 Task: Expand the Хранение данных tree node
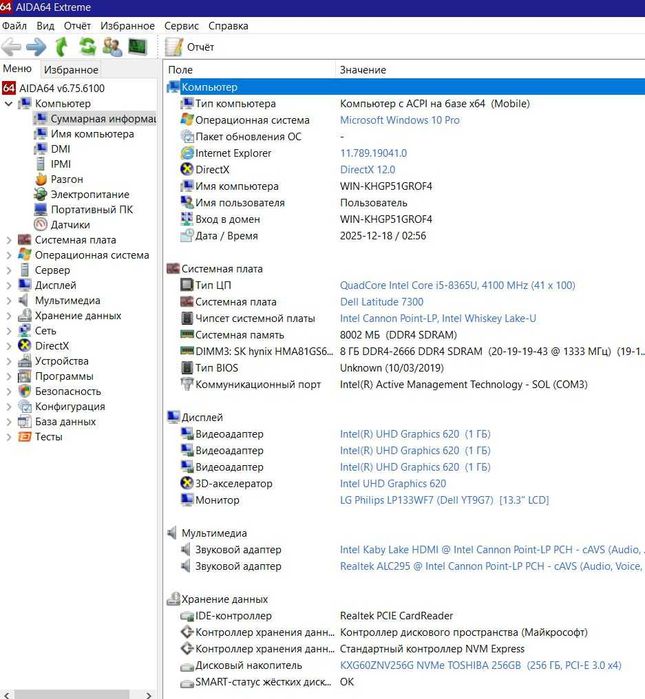click(8, 316)
